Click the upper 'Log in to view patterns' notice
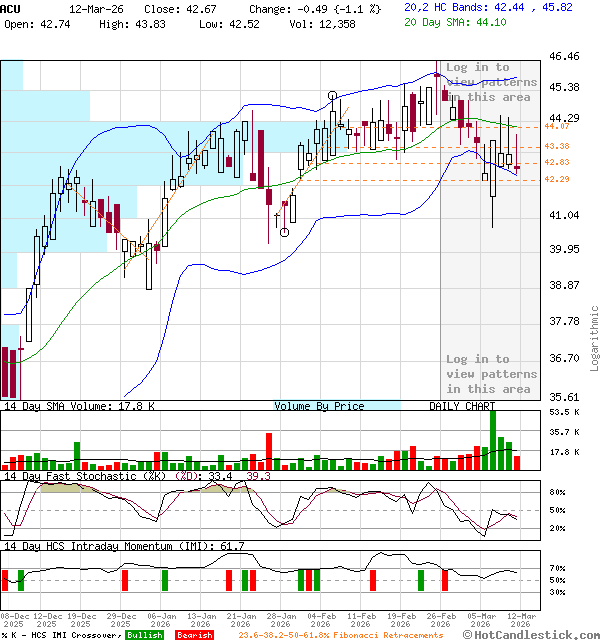 coord(491,82)
